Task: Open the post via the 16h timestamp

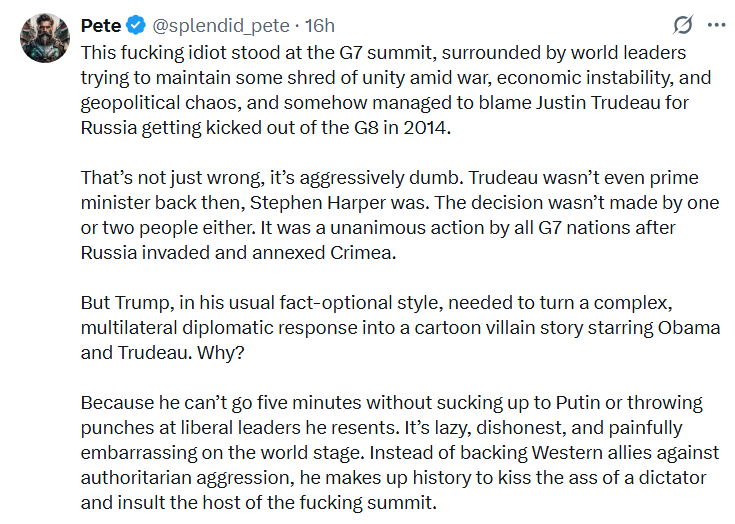Action: pos(320,25)
